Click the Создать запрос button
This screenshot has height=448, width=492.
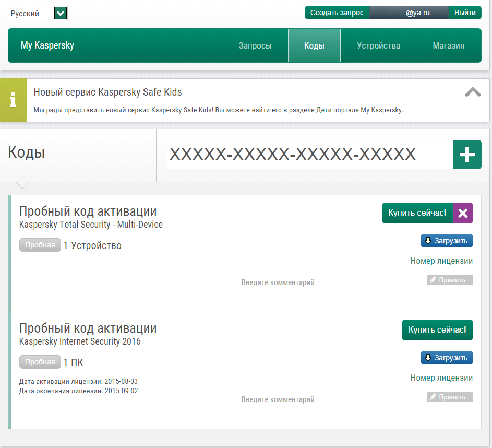(337, 13)
